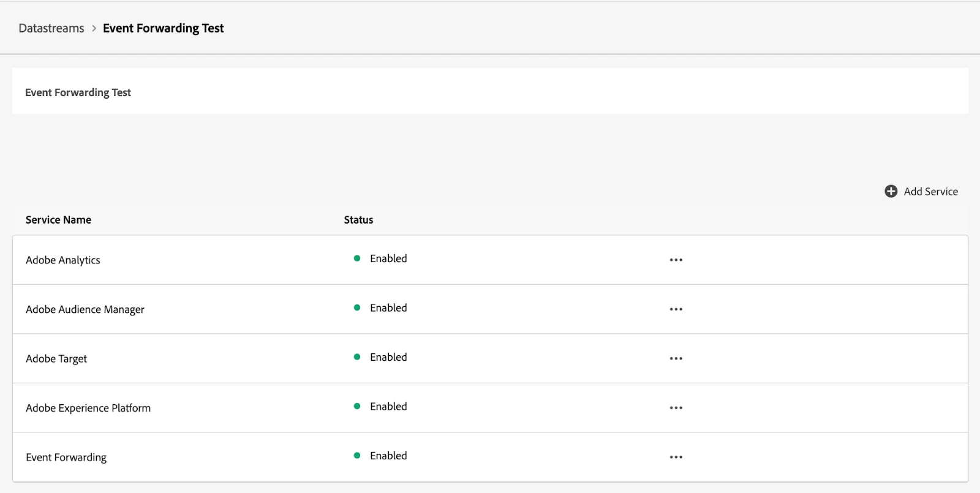980x493 pixels.
Task: Click green status dot for Adobe Analytics
Action: [357, 258]
